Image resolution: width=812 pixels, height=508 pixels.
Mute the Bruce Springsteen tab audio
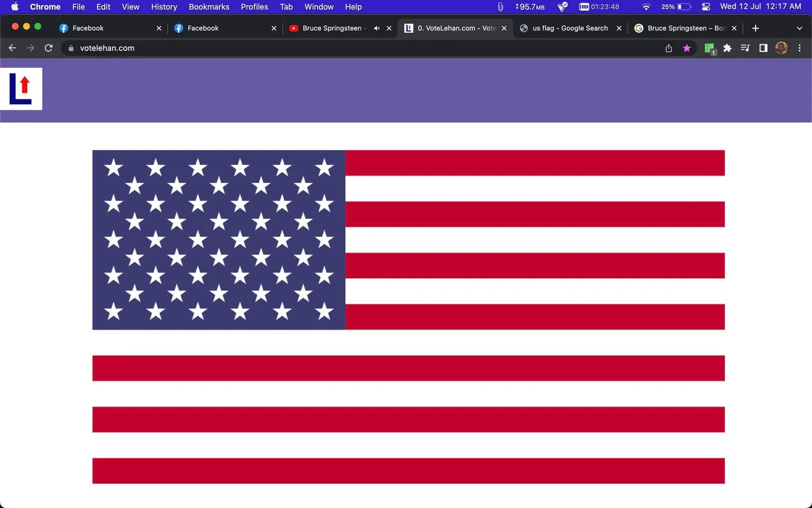[376, 28]
